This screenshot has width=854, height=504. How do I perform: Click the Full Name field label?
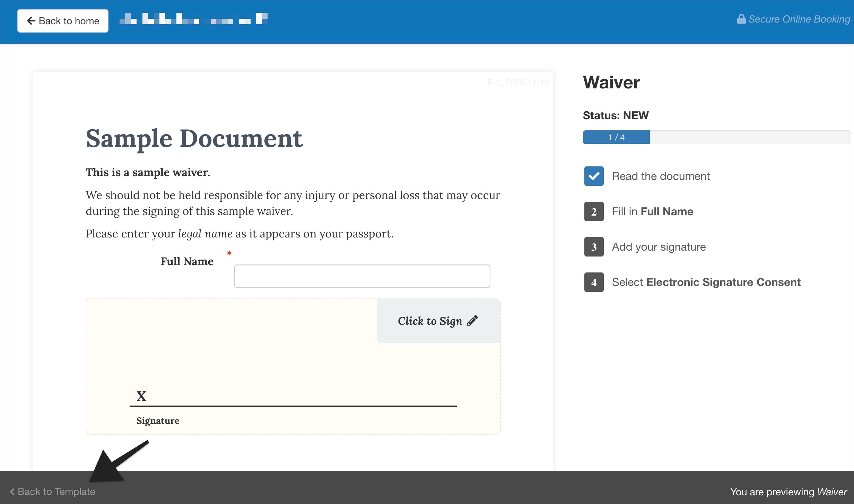(x=187, y=261)
